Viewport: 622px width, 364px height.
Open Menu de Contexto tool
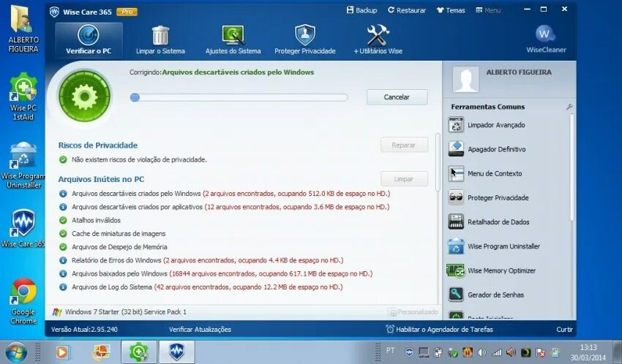pos(485,173)
